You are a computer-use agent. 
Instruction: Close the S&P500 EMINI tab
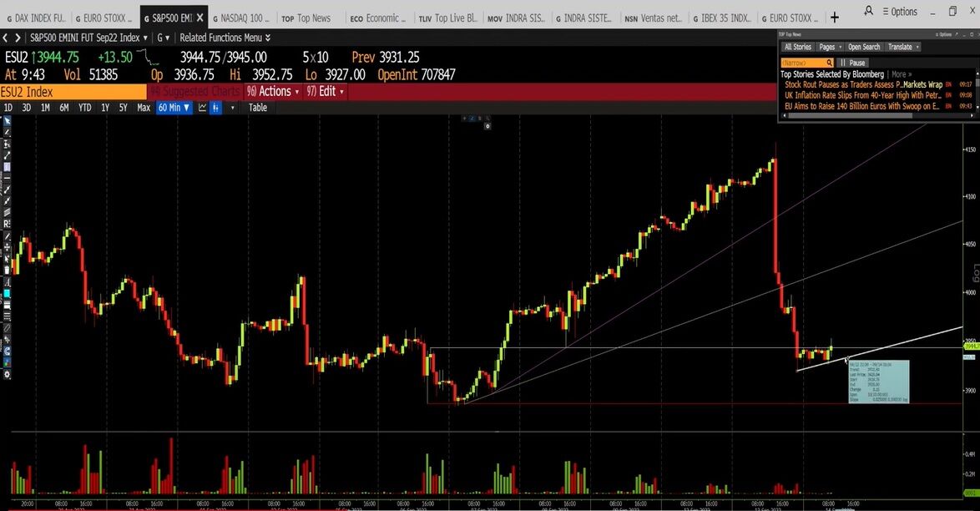point(200,18)
